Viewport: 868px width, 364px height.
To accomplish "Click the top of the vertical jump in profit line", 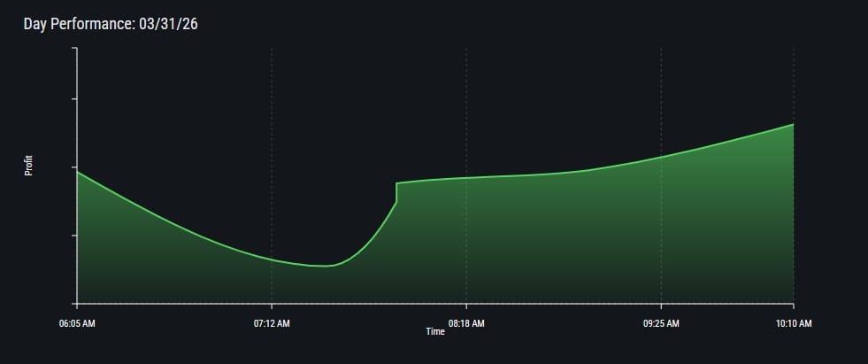I will pyautogui.click(x=396, y=183).
